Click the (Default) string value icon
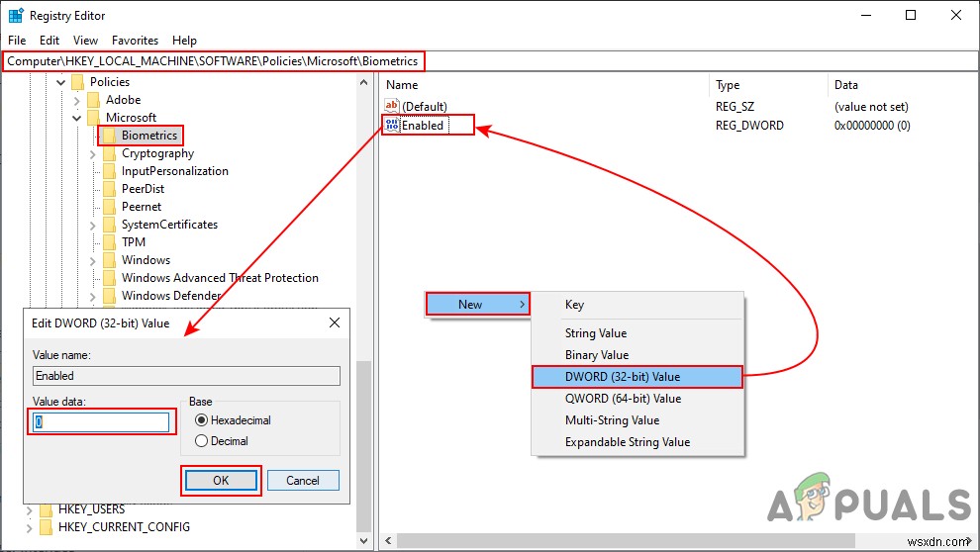The height and width of the screenshot is (552, 980). (392, 106)
